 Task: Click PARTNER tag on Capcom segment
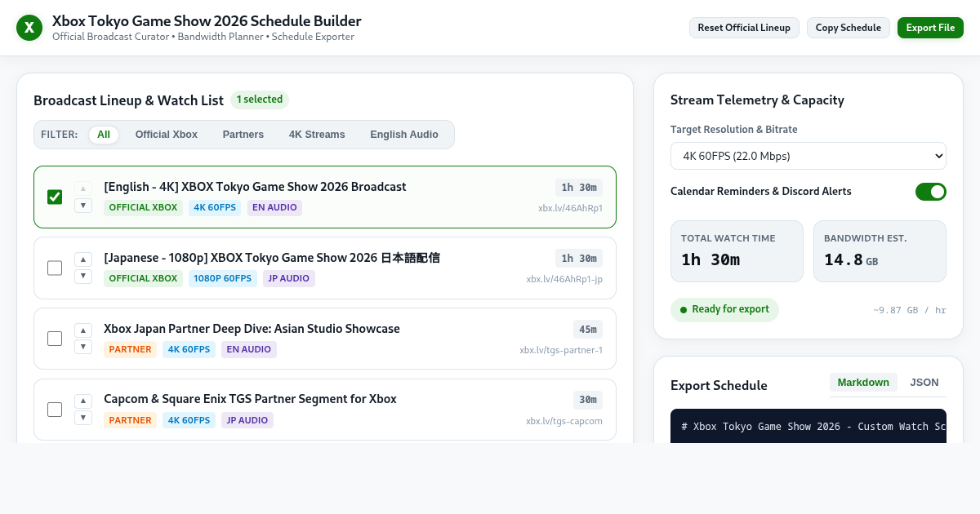click(130, 420)
